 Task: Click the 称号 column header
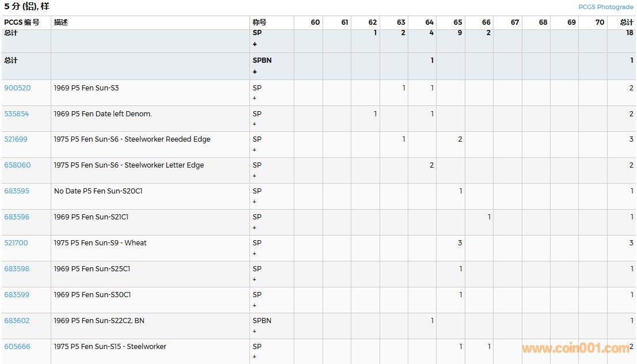[259, 22]
